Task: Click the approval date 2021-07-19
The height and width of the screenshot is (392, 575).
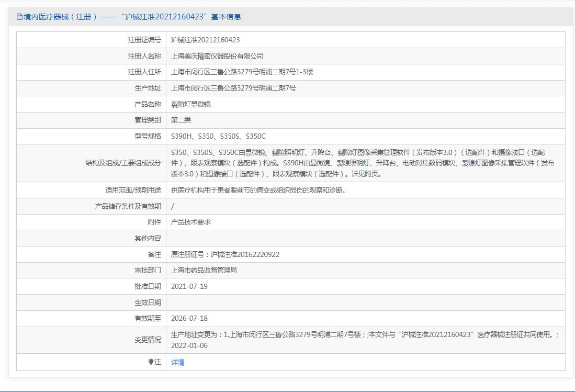Action: 189,286
